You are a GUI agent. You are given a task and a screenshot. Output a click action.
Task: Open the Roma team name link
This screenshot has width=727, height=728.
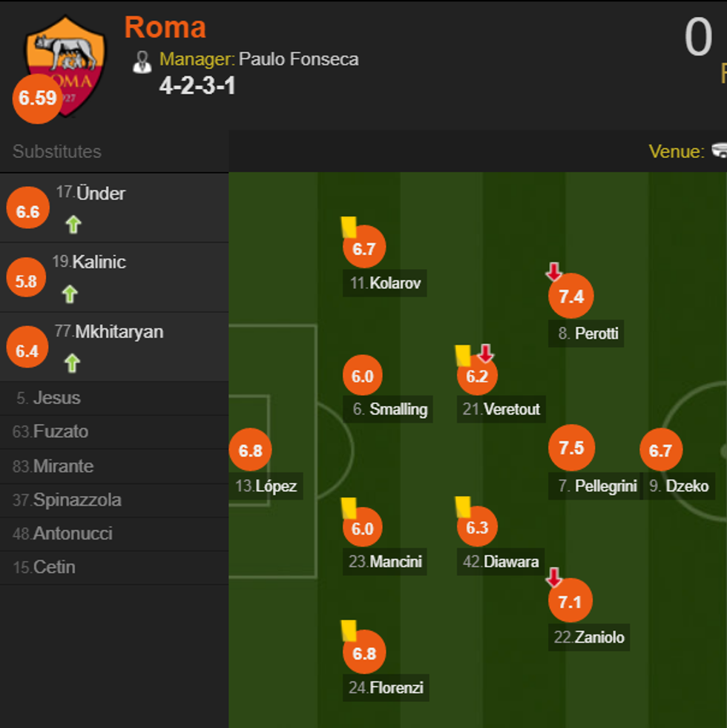(165, 27)
